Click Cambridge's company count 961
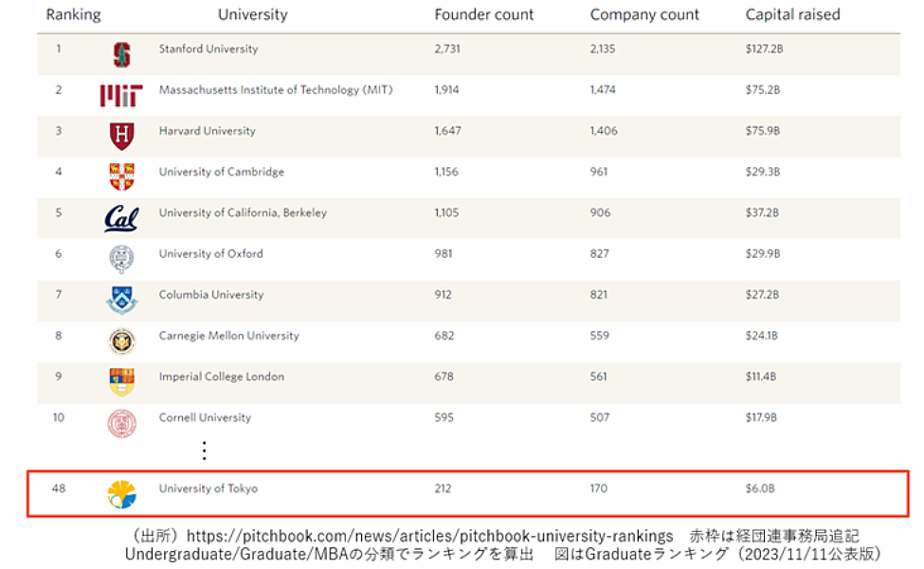Image resolution: width=924 pixels, height=569 pixels. coord(599,173)
